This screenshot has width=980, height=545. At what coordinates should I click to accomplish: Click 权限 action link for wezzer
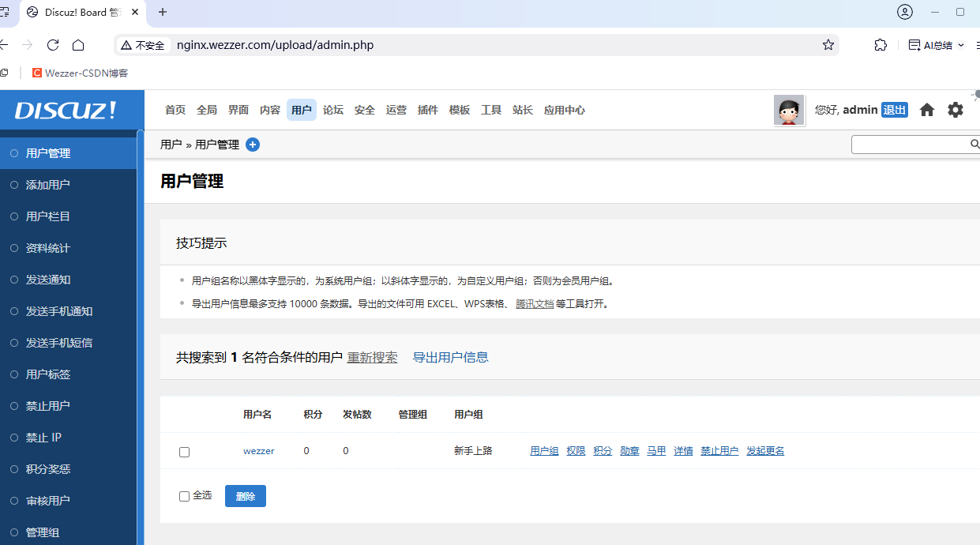(576, 451)
